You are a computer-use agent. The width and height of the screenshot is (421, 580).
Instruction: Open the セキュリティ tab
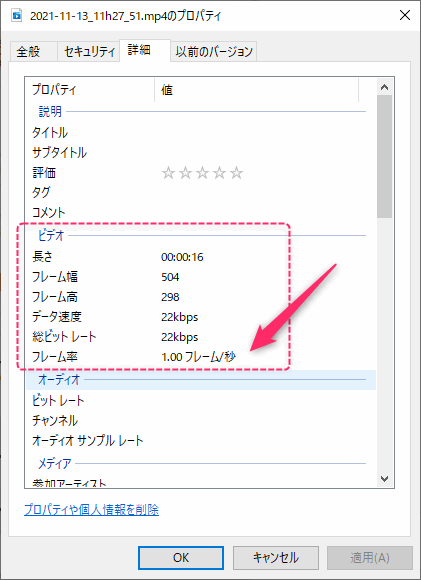89,51
